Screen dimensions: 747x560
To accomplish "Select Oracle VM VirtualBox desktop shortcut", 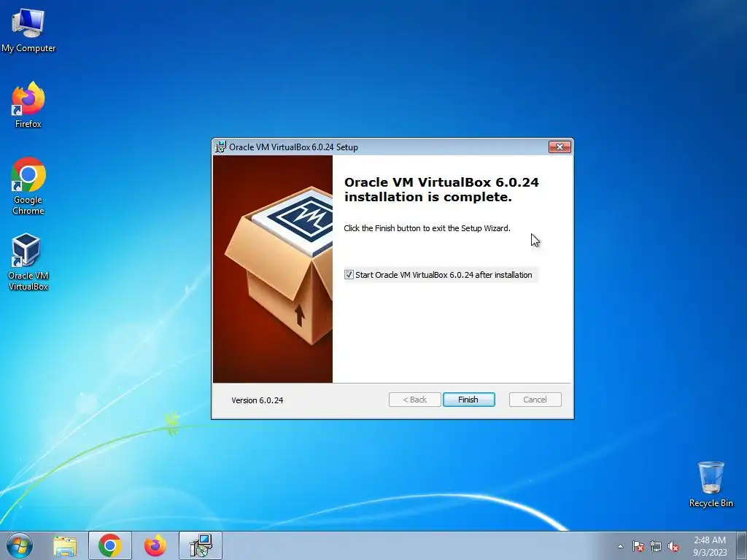I will (28, 262).
